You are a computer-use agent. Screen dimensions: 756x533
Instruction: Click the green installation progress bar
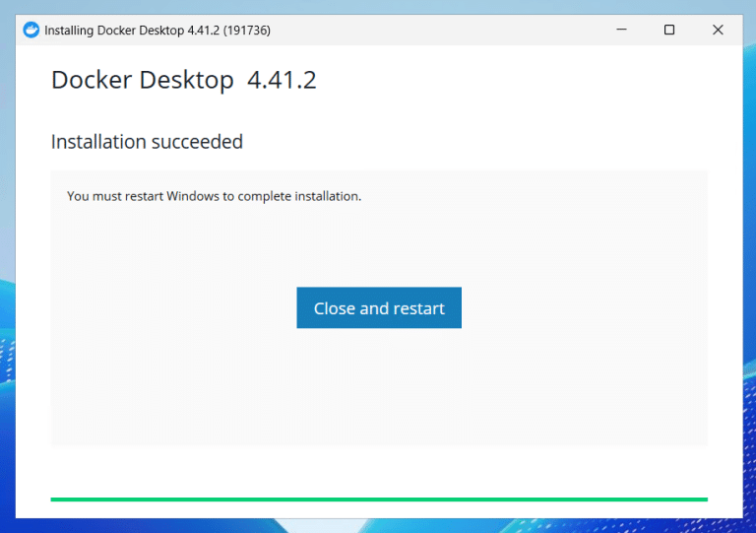pos(379,500)
